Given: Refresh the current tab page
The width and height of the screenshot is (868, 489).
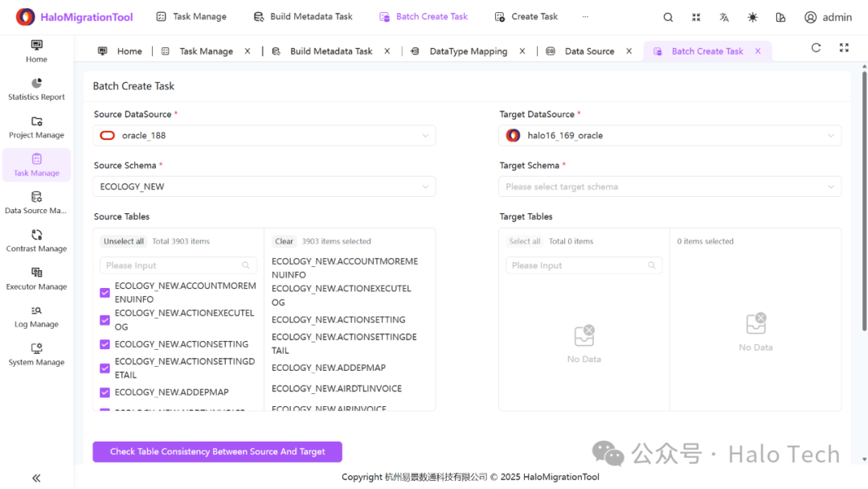Looking at the screenshot, I should coord(816,47).
